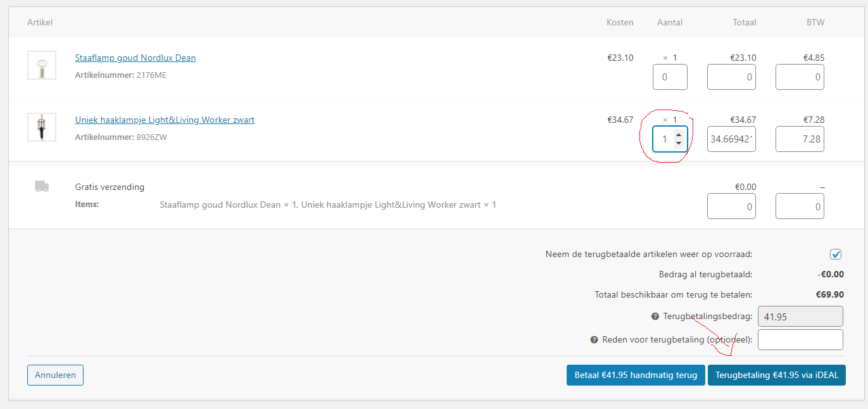Click Staaflamp refund Totaal input field

[x=731, y=77]
